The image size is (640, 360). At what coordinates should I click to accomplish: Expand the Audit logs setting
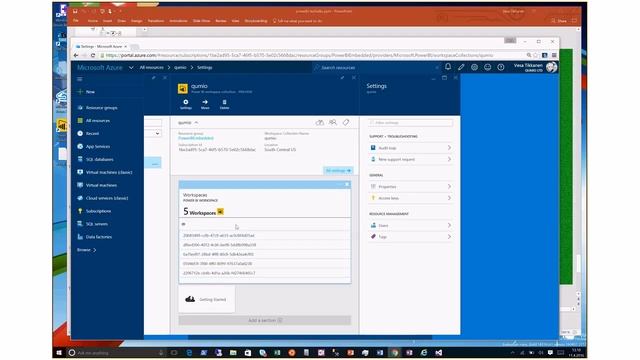[x=411, y=148]
